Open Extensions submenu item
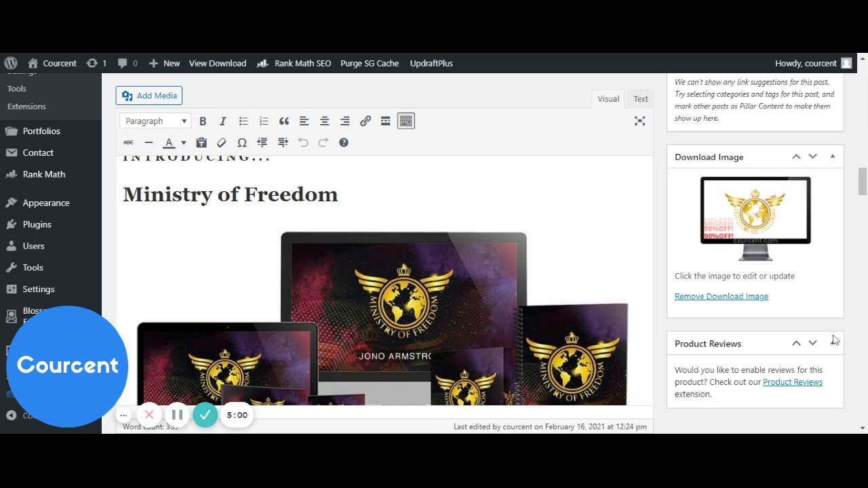Image resolution: width=868 pixels, height=488 pixels. point(26,106)
